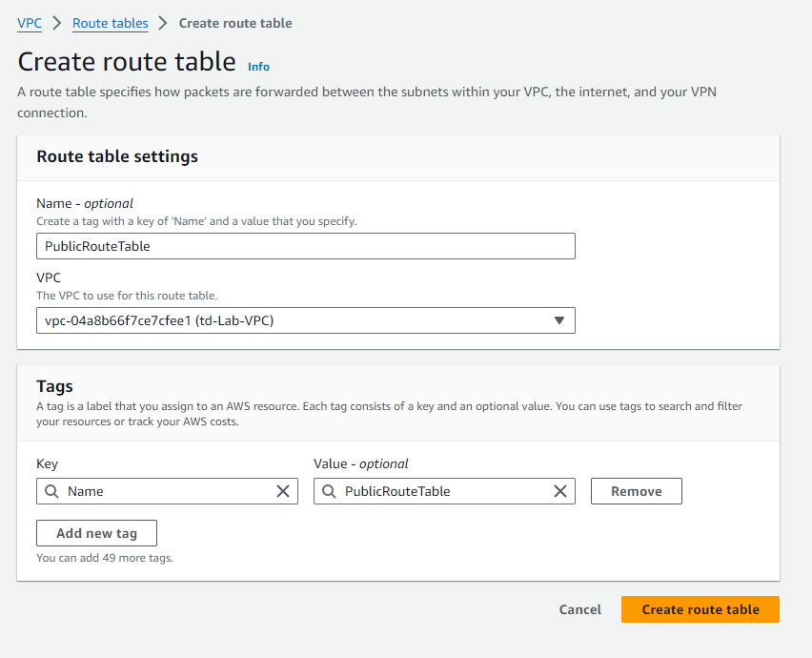This screenshot has width=812, height=658.
Task: Open the VPC breadcrumb link
Action: [x=30, y=23]
